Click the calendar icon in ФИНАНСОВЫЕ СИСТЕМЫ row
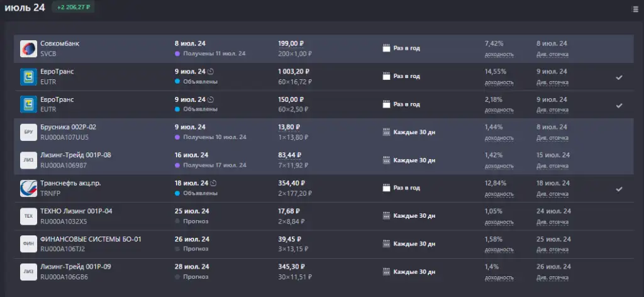 [x=386, y=244]
